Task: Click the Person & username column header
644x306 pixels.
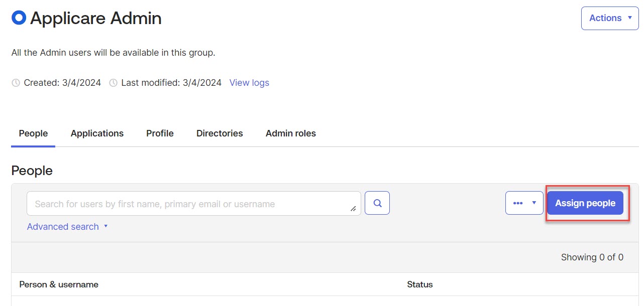Action: pos(59,284)
